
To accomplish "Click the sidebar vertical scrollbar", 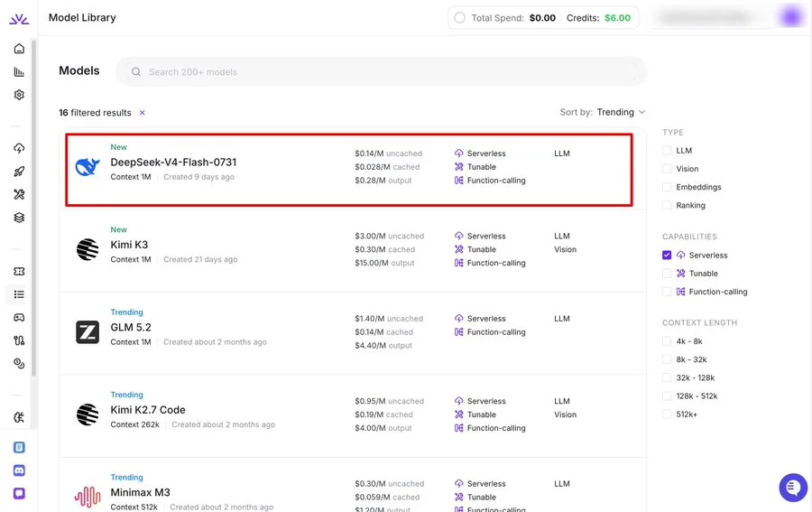I will tap(34, 208).
